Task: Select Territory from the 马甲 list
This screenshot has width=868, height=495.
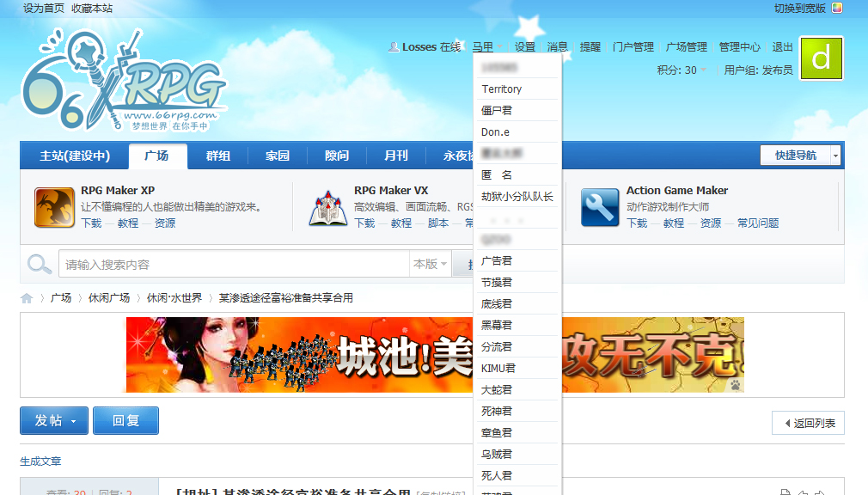Action: 517,89
